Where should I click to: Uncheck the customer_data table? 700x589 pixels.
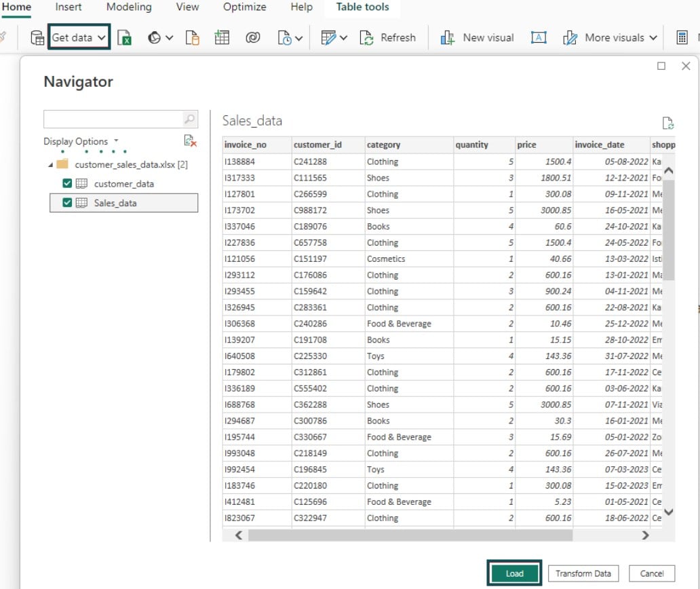(66, 183)
